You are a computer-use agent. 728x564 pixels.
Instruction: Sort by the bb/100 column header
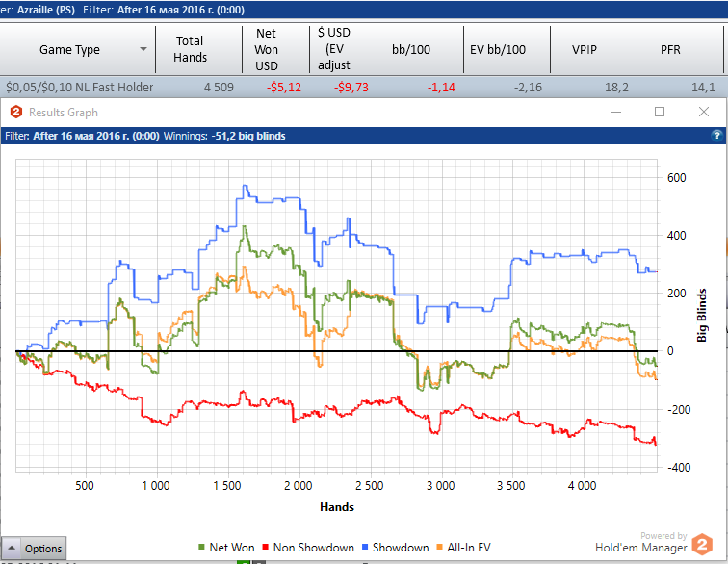click(420, 49)
